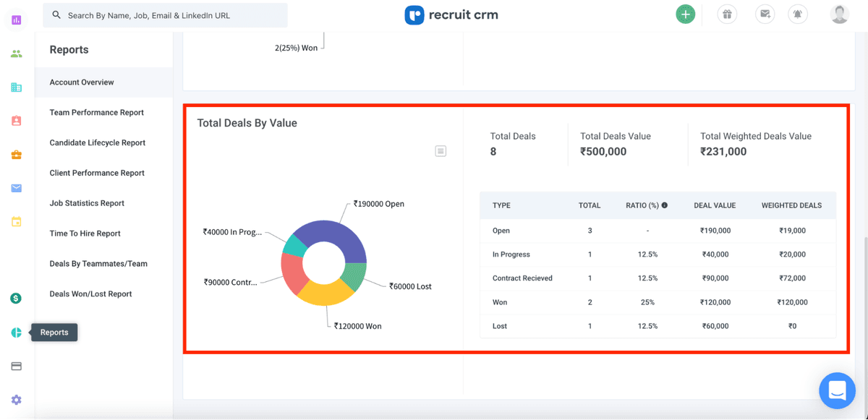This screenshot has height=420, width=868.
Task: Open the gift rewards icon
Action: [727, 14]
